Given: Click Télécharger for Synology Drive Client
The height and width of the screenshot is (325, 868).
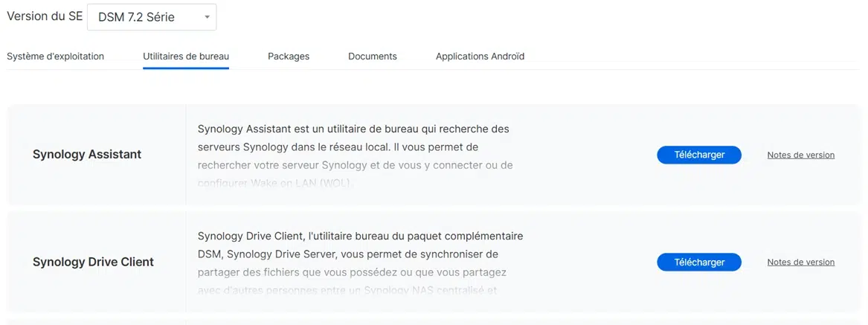Looking at the screenshot, I should pos(698,263).
